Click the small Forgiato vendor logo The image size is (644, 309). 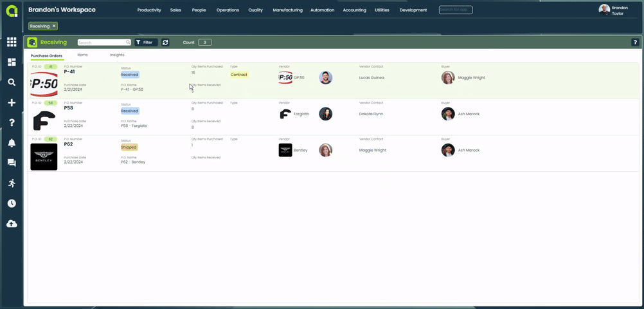285,114
